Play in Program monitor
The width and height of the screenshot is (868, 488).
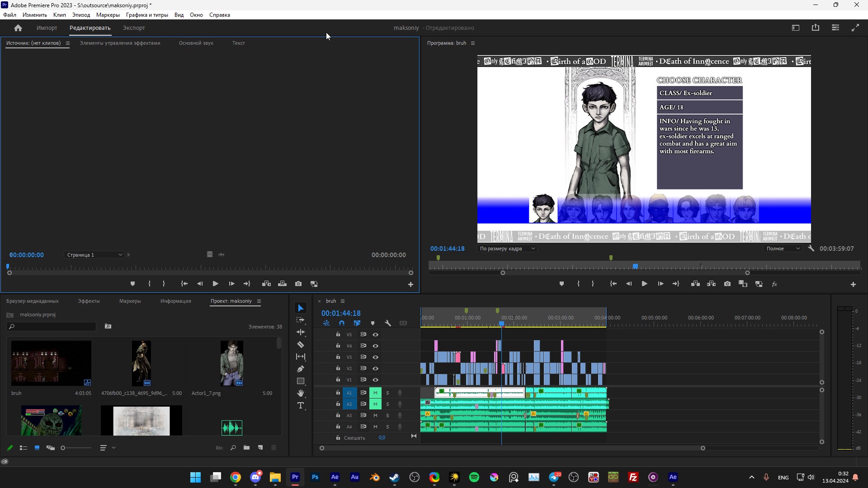(x=645, y=284)
